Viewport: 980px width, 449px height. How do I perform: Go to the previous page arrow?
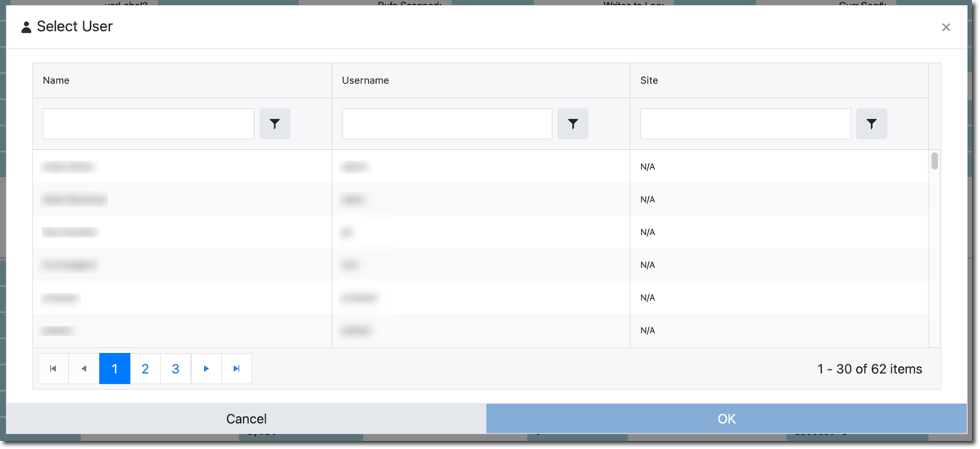point(84,369)
